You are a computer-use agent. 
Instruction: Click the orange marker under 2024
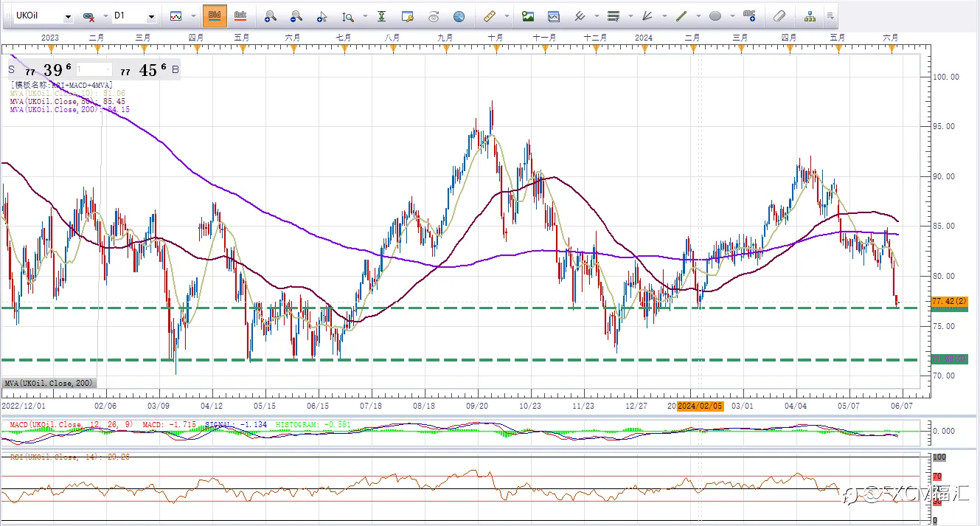click(x=644, y=48)
